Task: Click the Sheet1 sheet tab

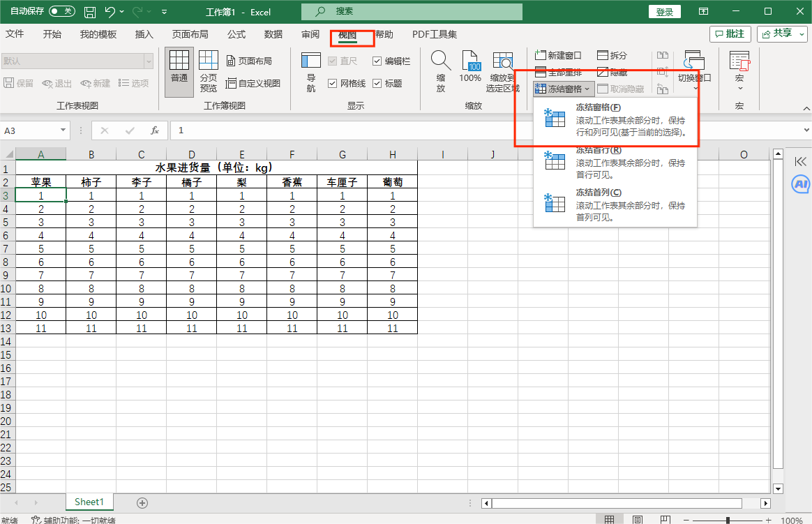Action: [89, 502]
